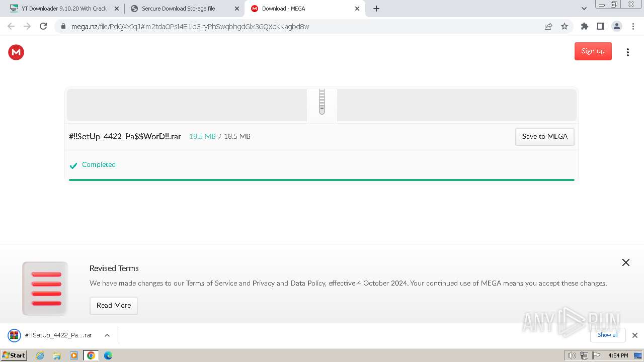
Task: Close the YT Downloader tab
Action: [x=116, y=9]
